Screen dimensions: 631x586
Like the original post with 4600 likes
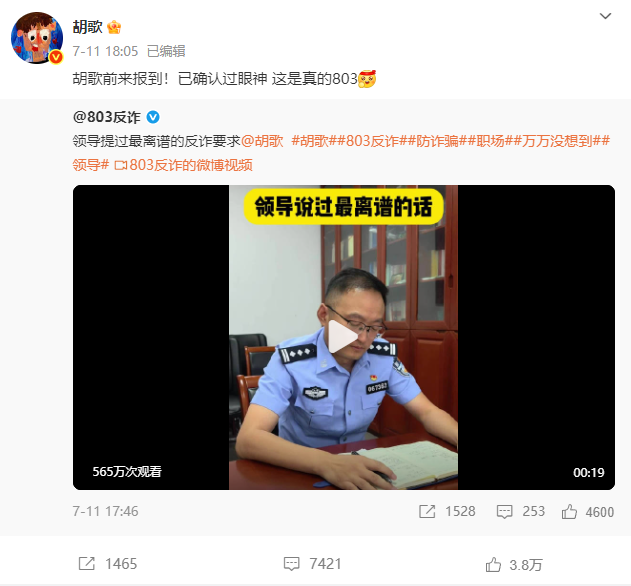[x=588, y=512]
